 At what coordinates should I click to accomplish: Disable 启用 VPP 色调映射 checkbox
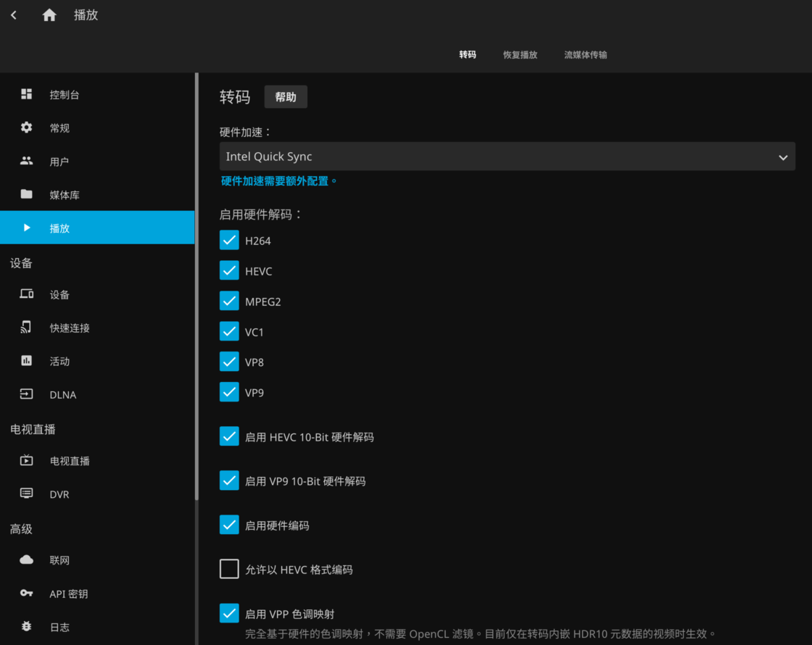point(229,613)
